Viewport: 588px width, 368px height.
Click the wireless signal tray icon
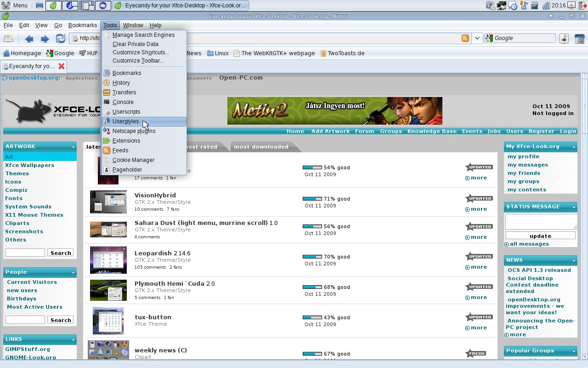(x=546, y=6)
